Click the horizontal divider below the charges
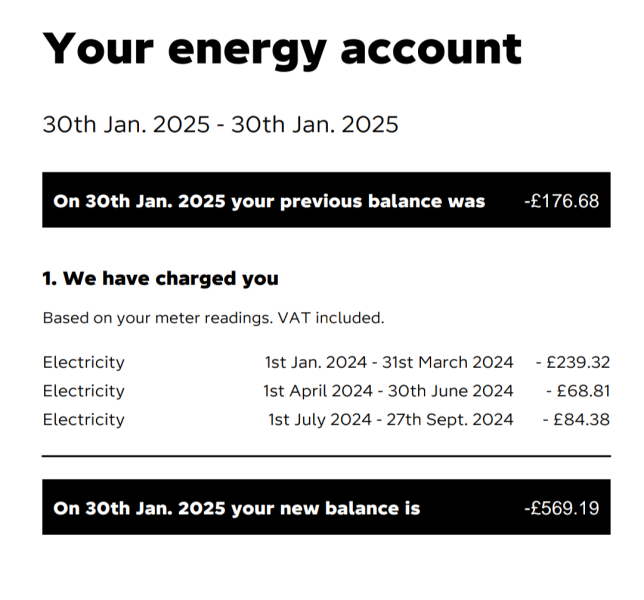 [326, 456]
